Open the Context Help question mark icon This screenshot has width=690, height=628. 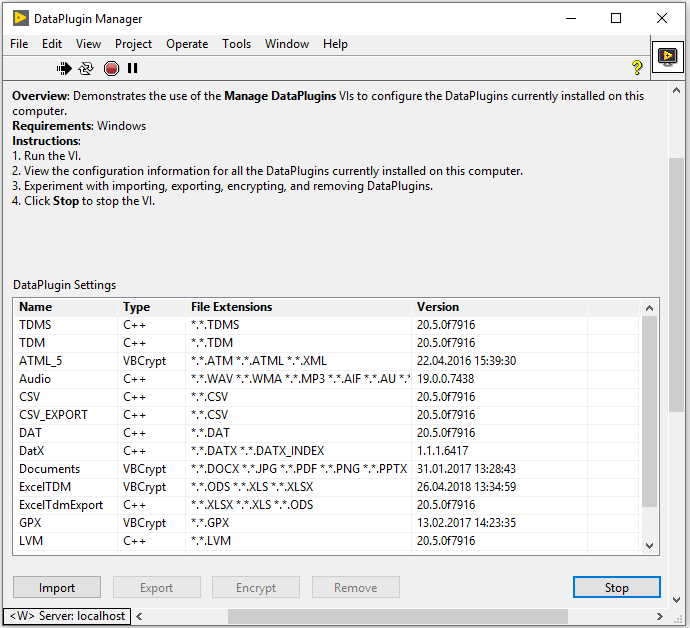[637, 67]
